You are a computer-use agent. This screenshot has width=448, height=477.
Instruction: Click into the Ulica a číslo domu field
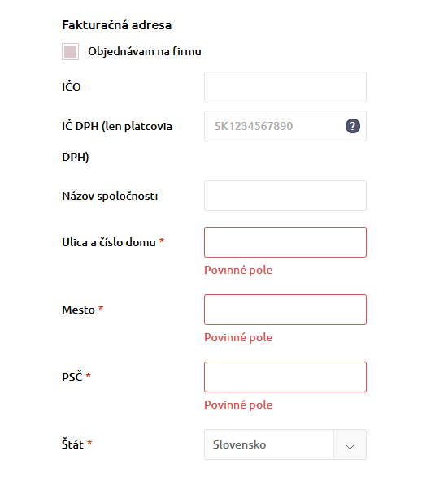tap(285, 242)
